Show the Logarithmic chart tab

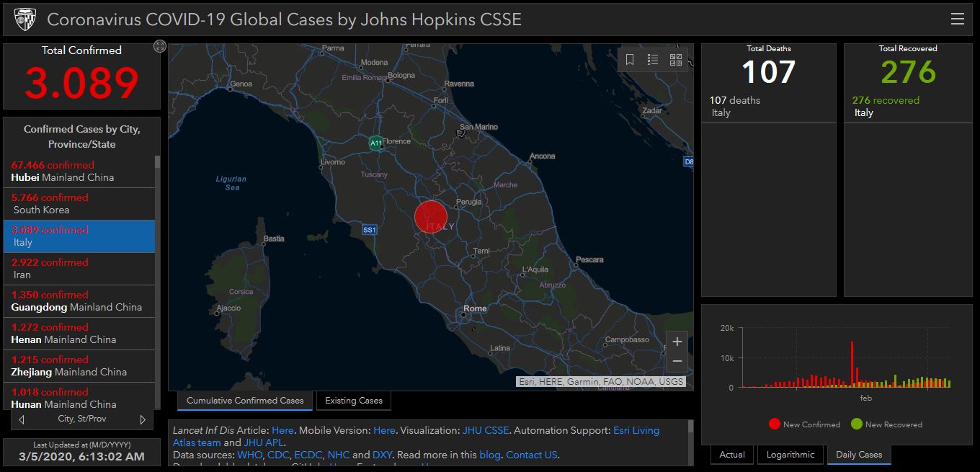(x=790, y=455)
